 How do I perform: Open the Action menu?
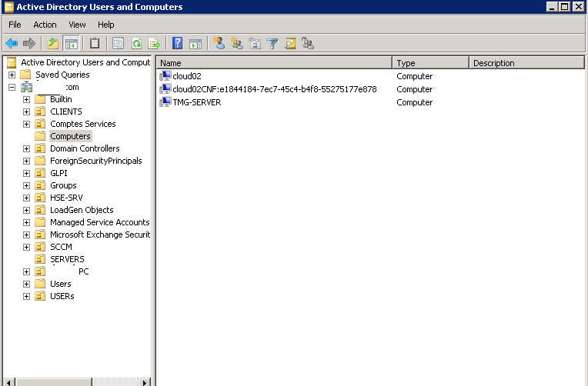coord(45,25)
